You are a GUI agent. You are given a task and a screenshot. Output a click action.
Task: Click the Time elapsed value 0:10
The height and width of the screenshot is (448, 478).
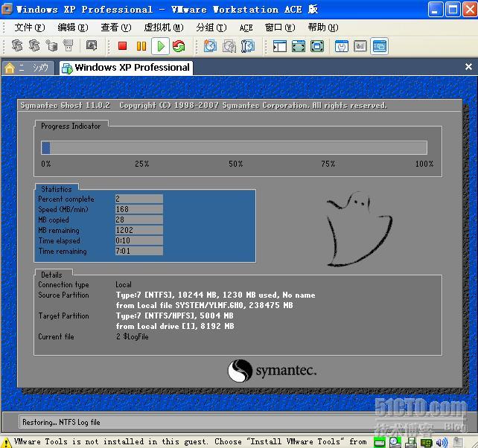[x=139, y=241]
